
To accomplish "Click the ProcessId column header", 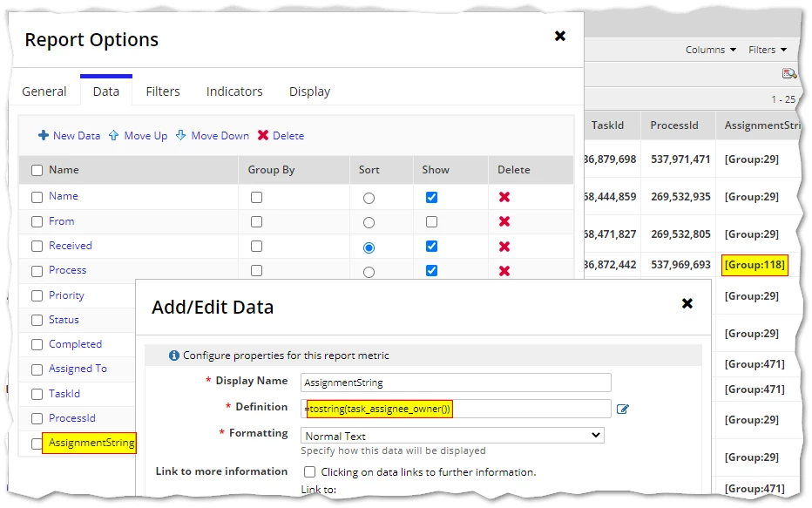I will tap(674, 125).
